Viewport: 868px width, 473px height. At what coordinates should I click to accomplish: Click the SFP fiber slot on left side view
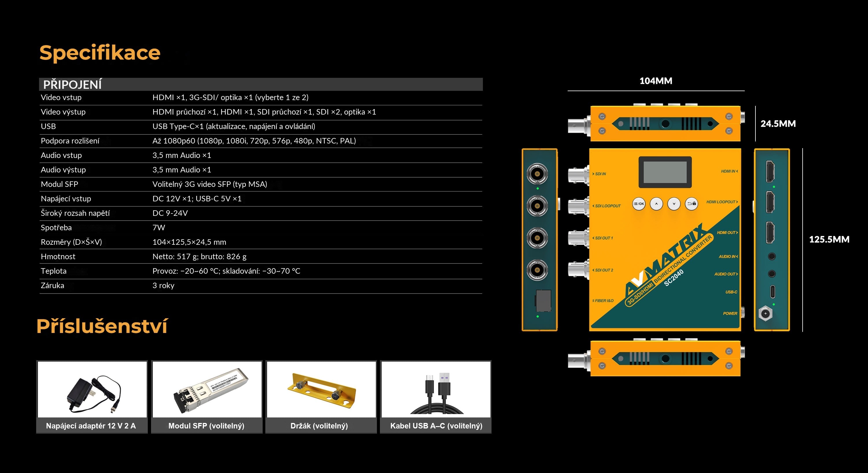pos(543,301)
